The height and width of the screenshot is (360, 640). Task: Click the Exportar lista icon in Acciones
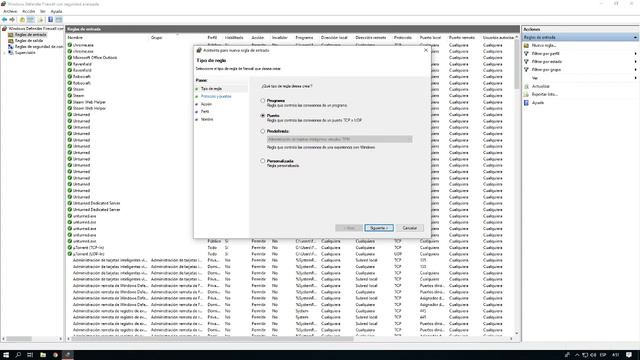pos(526,94)
